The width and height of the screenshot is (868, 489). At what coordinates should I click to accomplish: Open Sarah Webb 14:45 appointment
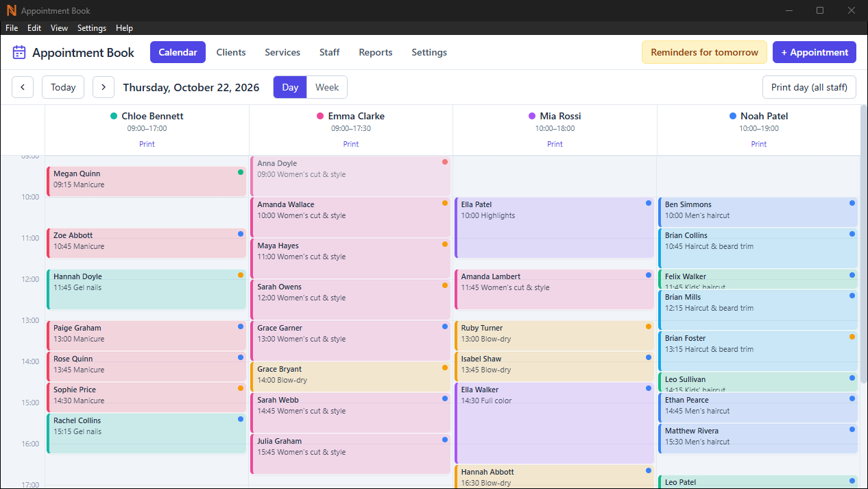350,412
